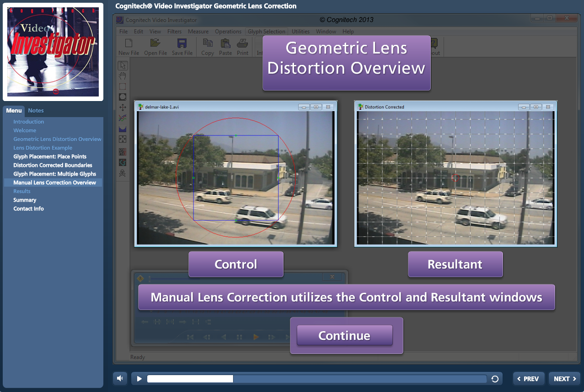584x392 pixels.
Task: Click the tutorial progress bar
Action: coord(316,379)
